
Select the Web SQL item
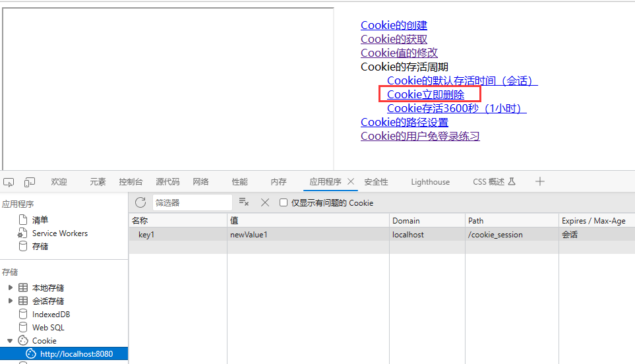48,327
